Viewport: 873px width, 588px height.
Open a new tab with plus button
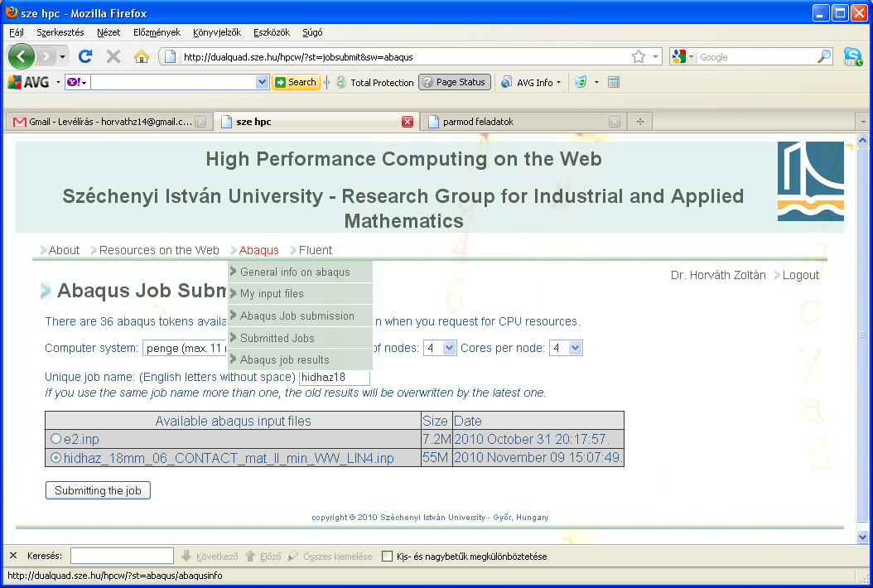[x=640, y=122]
